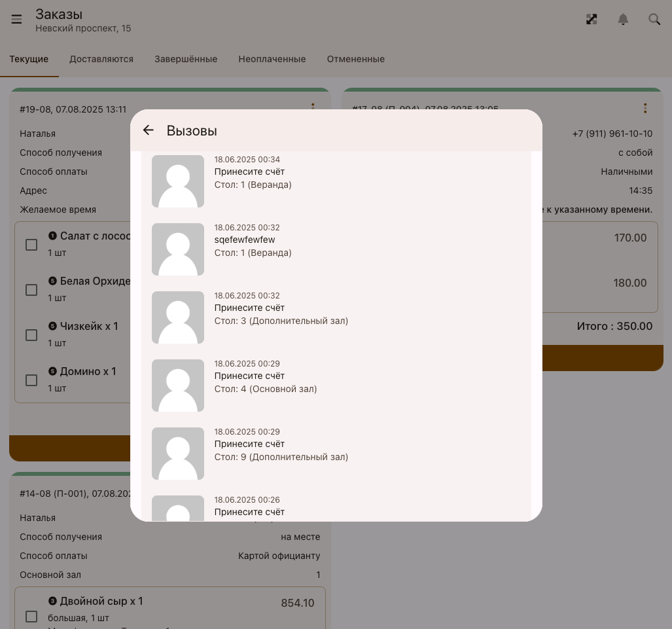Open options menu for order #19-08
Screen dimensions: 672x629
pyautogui.click(x=313, y=106)
